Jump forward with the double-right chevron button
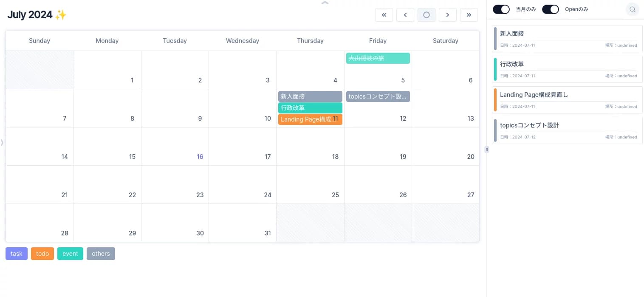Screen dimensions: 644x297 pyautogui.click(x=469, y=15)
